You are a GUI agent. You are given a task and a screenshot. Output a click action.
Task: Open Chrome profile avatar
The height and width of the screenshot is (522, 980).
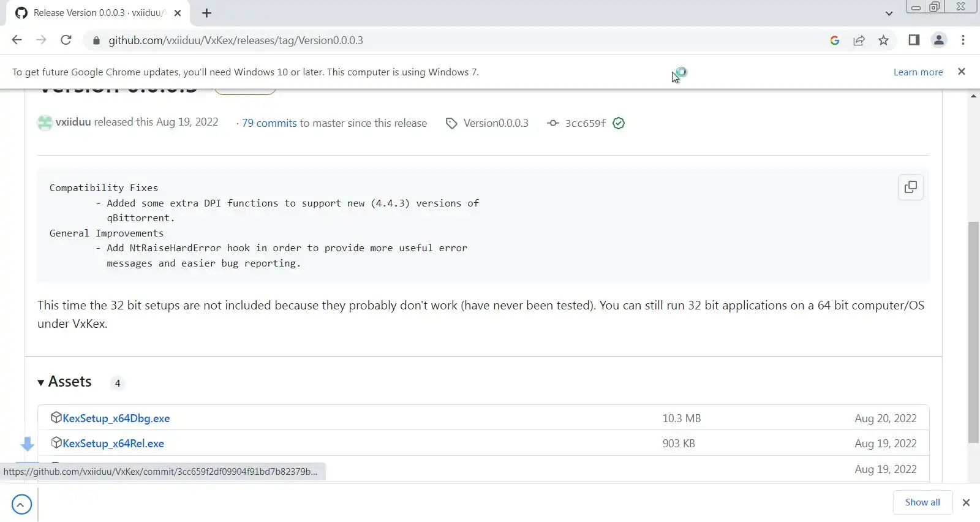coord(938,40)
